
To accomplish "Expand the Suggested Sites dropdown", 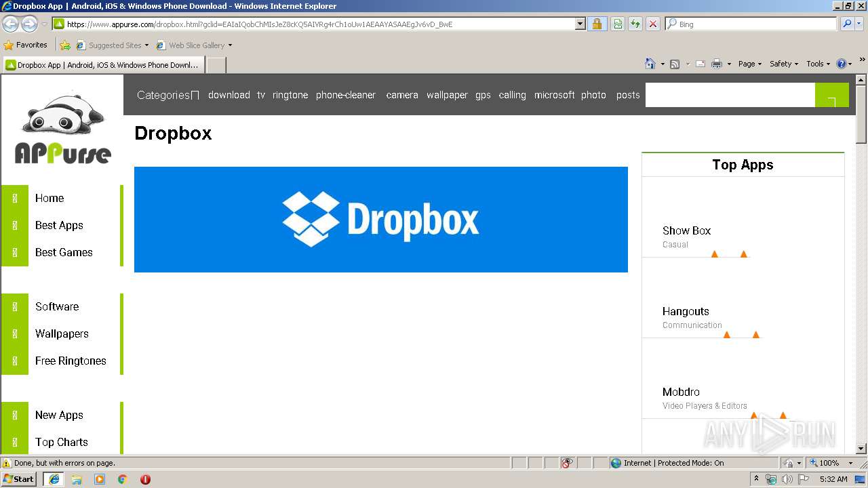I will [x=146, y=45].
